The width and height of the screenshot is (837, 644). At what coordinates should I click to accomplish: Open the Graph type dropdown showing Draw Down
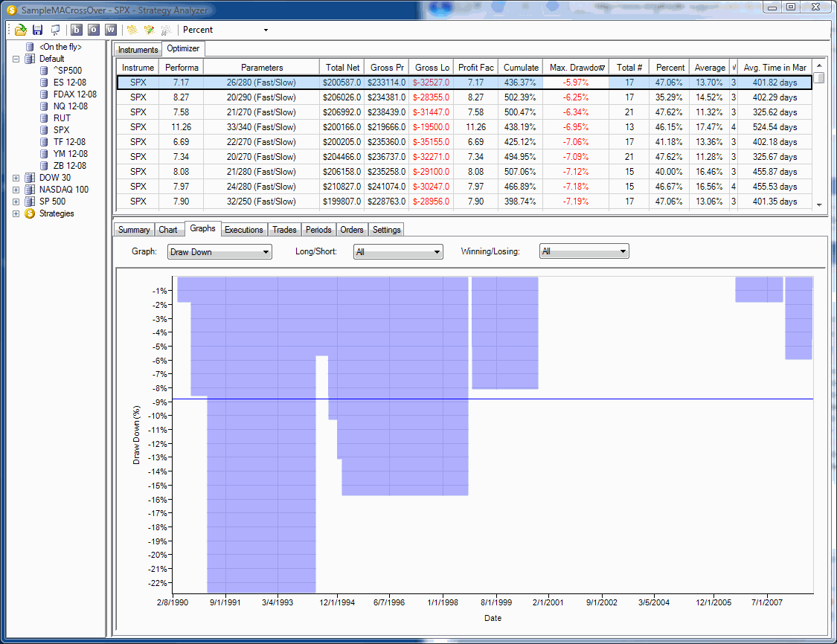[x=219, y=252]
